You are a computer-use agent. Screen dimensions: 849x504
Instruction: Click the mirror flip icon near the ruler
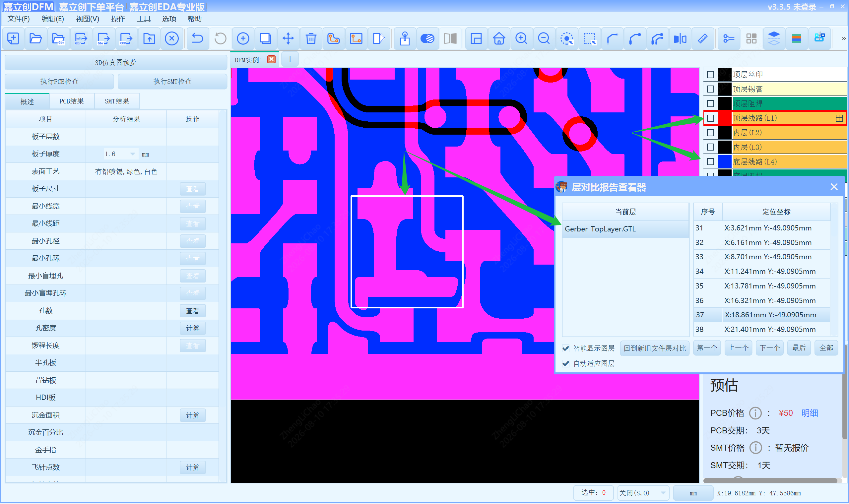coord(680,38)
